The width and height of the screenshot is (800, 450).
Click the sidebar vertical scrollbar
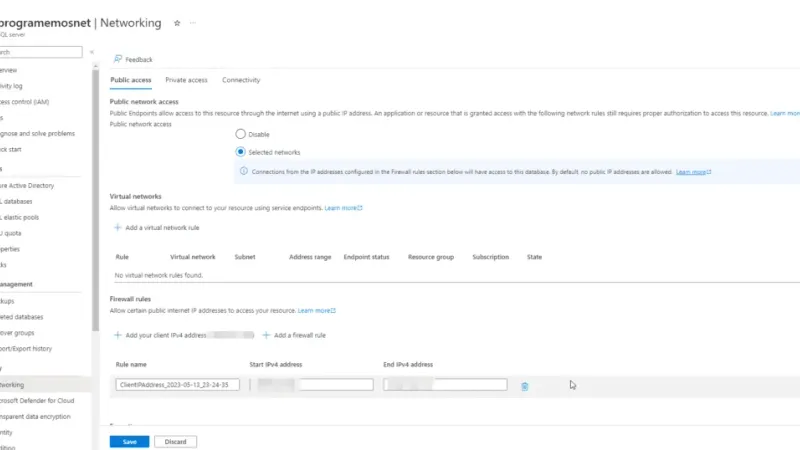95,200
